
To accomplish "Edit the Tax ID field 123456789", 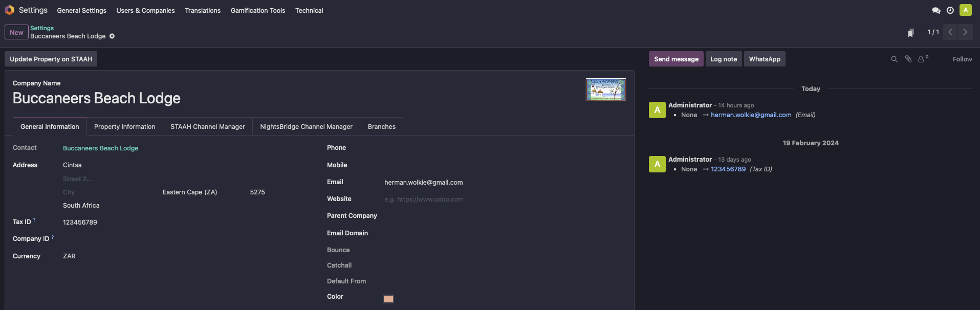I will click(189, 223).
